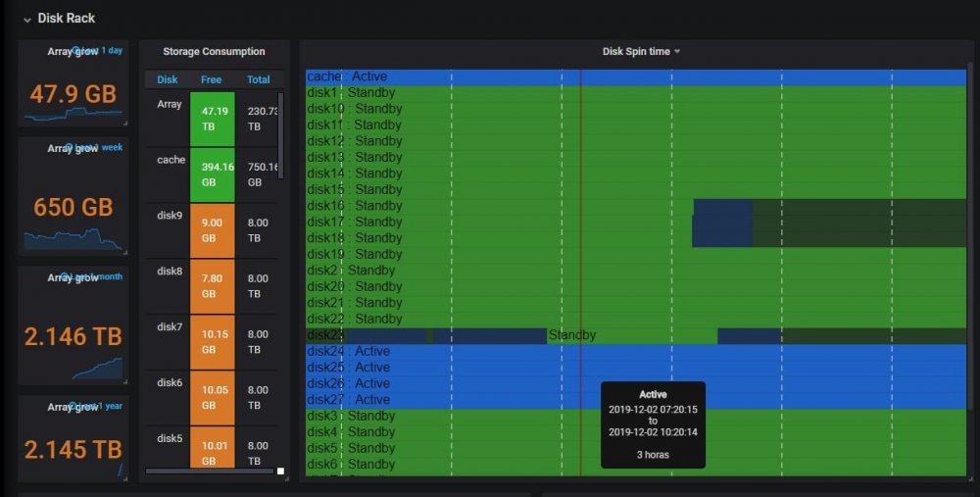
Task: Click the disk4 Standby timeline row
Action: (x=636, y=432)
